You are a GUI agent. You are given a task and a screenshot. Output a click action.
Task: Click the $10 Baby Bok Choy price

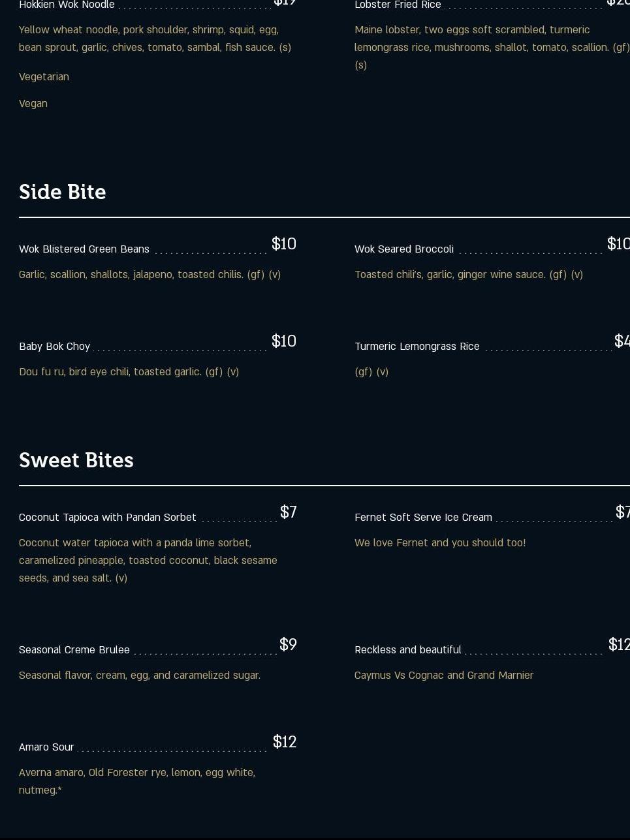click(284, 341)
